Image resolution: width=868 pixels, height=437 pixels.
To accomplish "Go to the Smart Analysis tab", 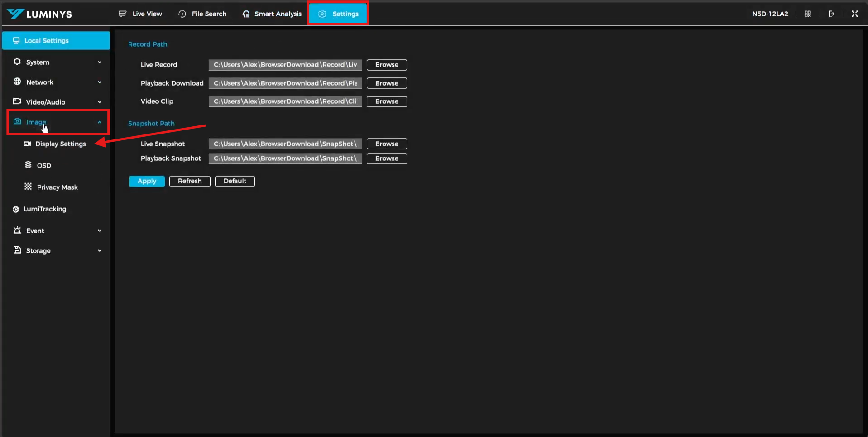I will point(272,14).
